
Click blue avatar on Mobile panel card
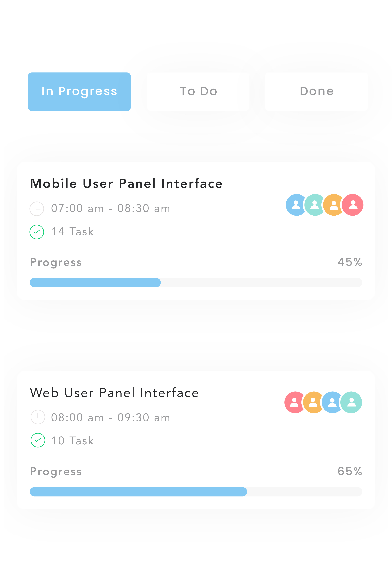tap(295, 205)
